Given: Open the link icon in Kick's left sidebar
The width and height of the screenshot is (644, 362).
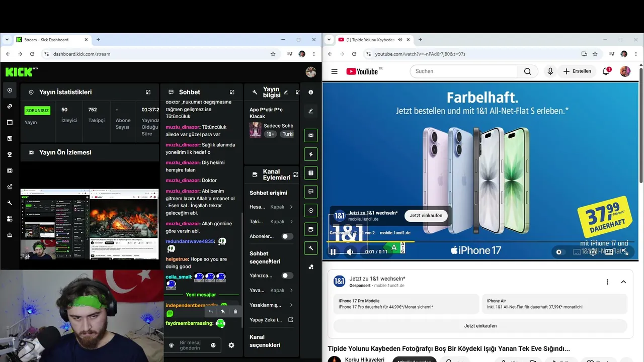Looking at the screenshot, I should click(10, 106).
